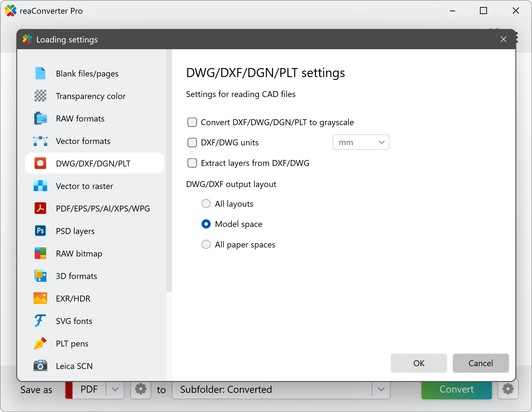
Task: Expand the PDF output format dropdown
Action: (115, 390)
